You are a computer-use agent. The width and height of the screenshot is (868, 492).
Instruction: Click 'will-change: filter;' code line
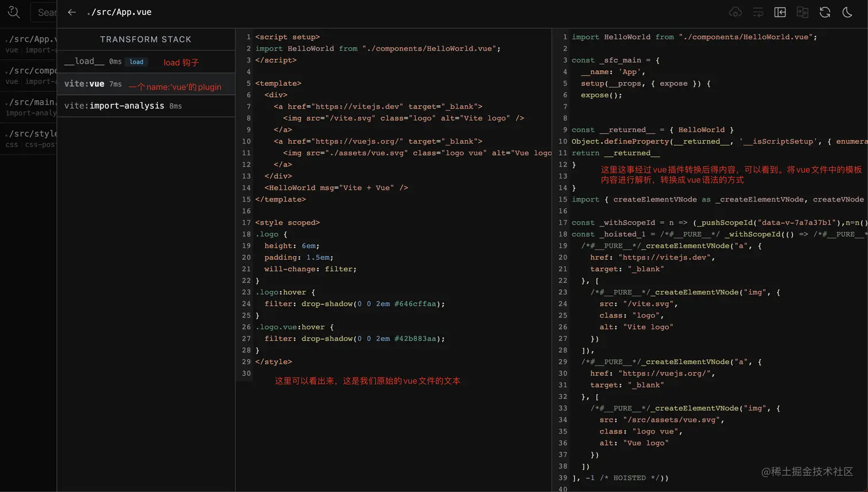[311, 269]
